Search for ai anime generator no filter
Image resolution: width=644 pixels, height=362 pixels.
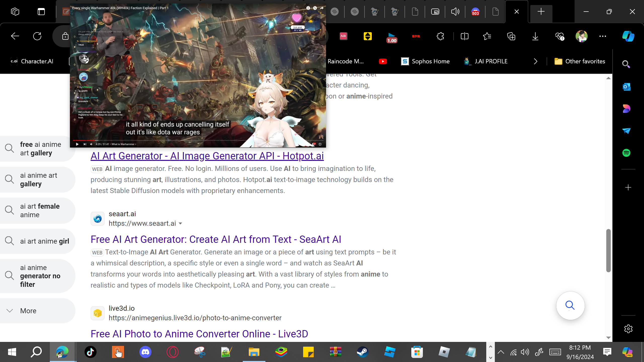pos(38,276)
